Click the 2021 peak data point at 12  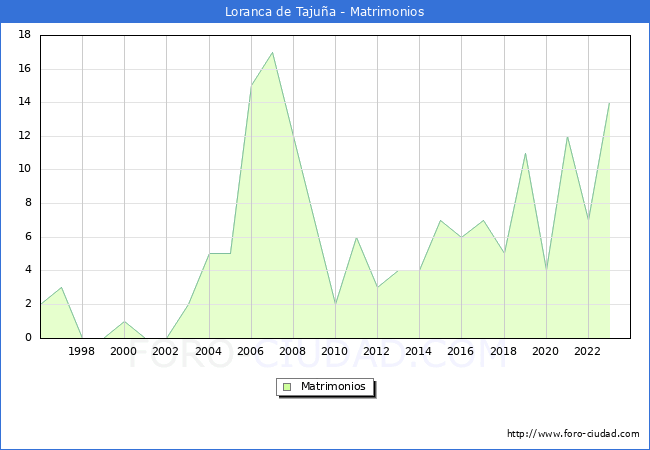point(567,136)
